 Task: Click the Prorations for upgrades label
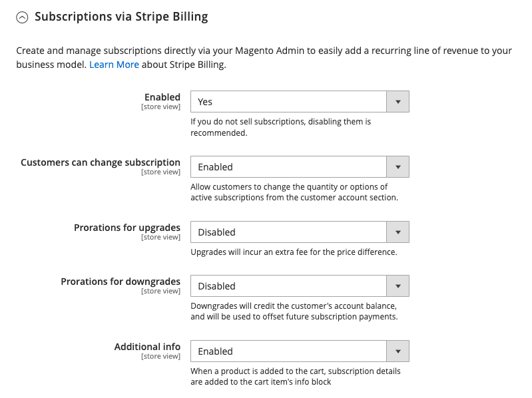pos(127,228)
